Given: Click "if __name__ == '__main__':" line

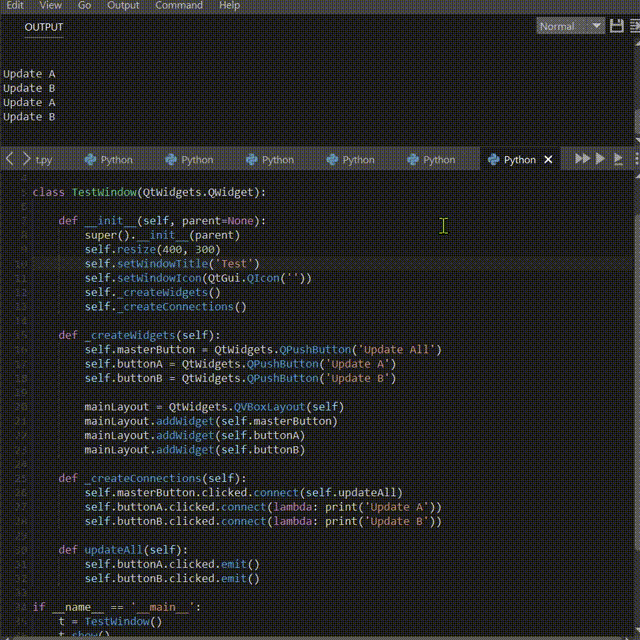Looking at the screenshot, I should (116, 607).
